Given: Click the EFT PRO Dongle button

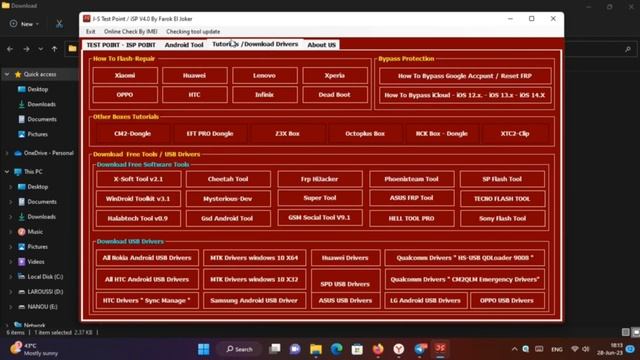Looking at the screenshot, I should [210, 133].
